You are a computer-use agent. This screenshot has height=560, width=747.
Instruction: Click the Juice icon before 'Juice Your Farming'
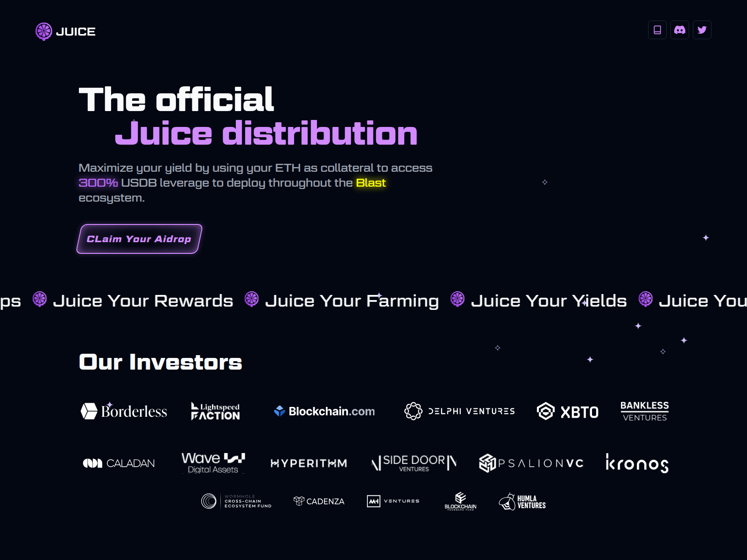(x=251, y=300)
